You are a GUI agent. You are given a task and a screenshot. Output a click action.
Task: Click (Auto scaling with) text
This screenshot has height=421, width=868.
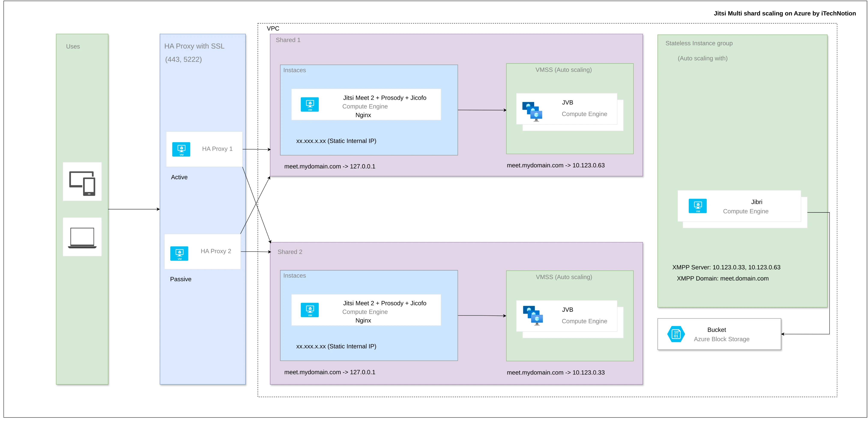[703, 59]
